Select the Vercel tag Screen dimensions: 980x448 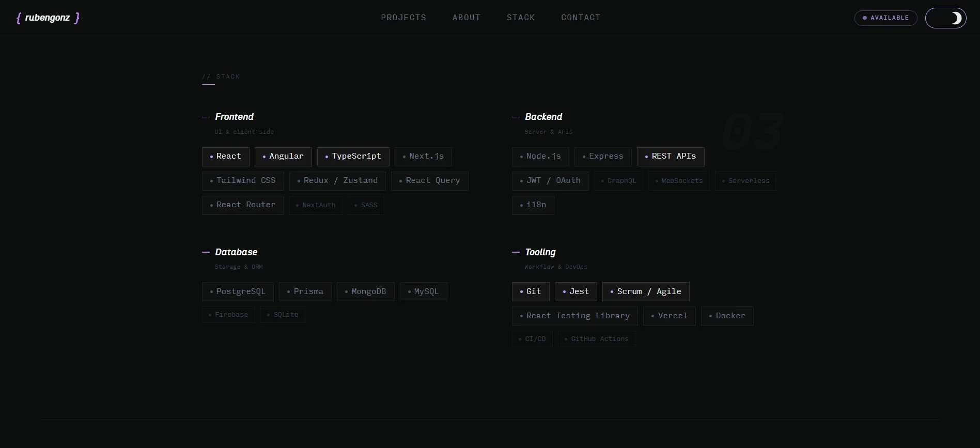669,316
